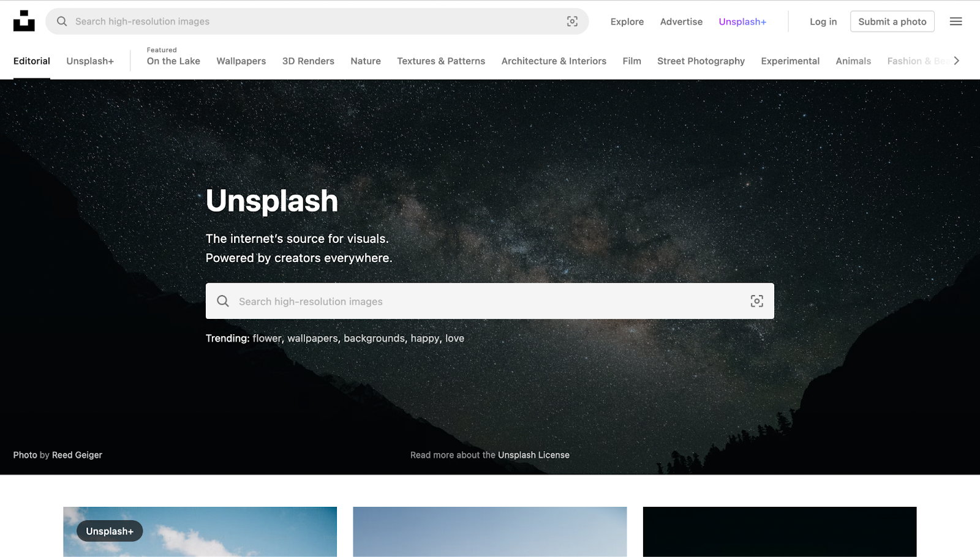The image size is (980, 557).
Task: Switch to the Nature topic
Action: point(366,61)
